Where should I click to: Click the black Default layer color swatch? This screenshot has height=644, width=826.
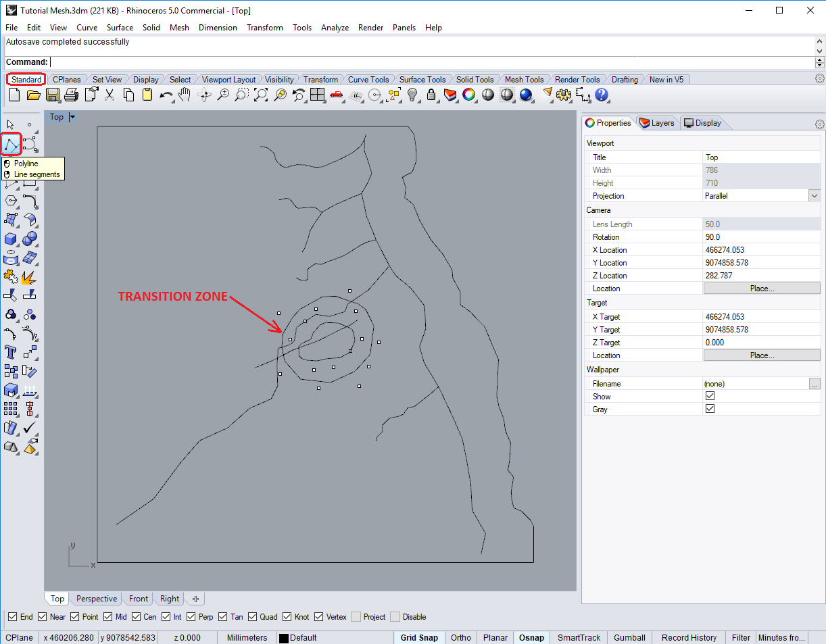coord(284,638)
